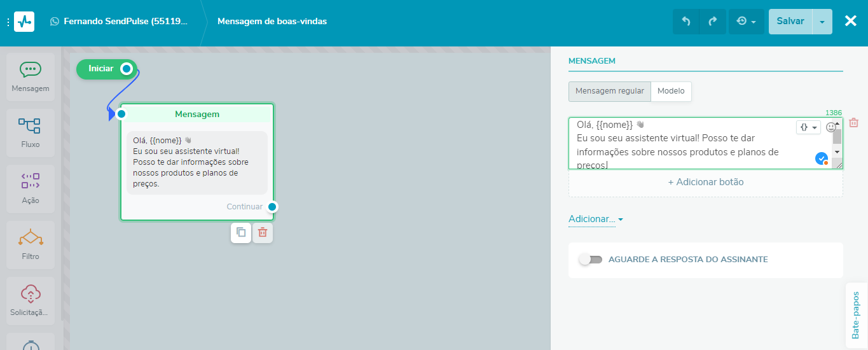Viewport: 868px width, 350px height.
Task: Click the message preview bubble in the card
Action: click(x=197, y=162)
